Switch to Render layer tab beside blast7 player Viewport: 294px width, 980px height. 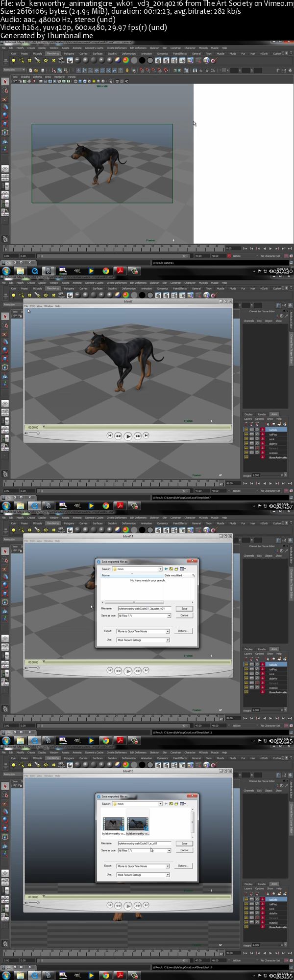coord(262,414)
